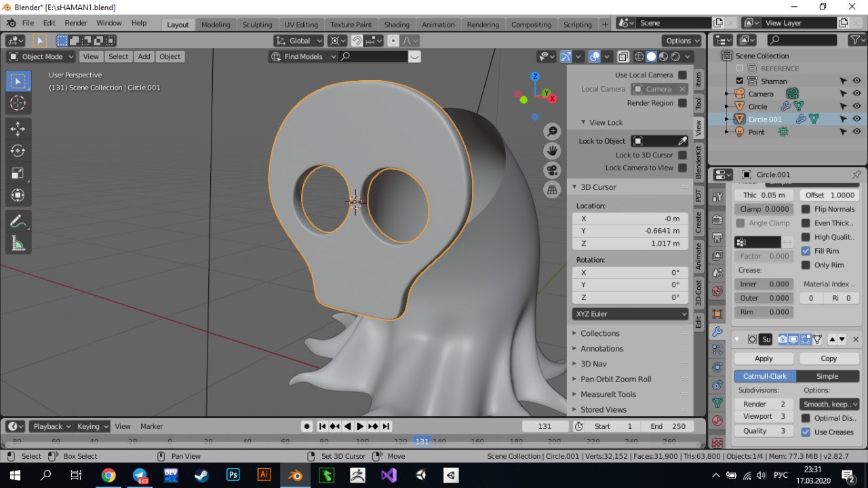Open Photoshop from the taskbar
The width and height of the screenshot is (868, 488).
(233, 475)
